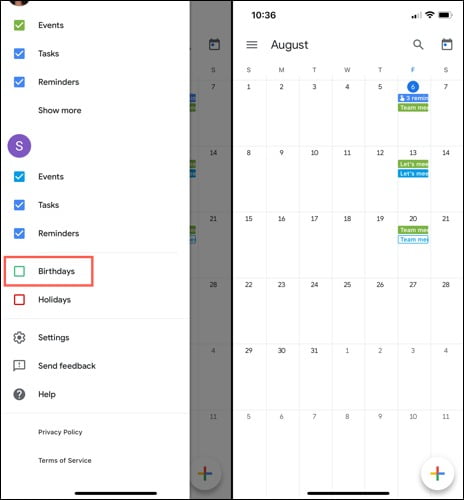Check the Holidays checkbox
This screenshot has height=500, width=464.
19,300
